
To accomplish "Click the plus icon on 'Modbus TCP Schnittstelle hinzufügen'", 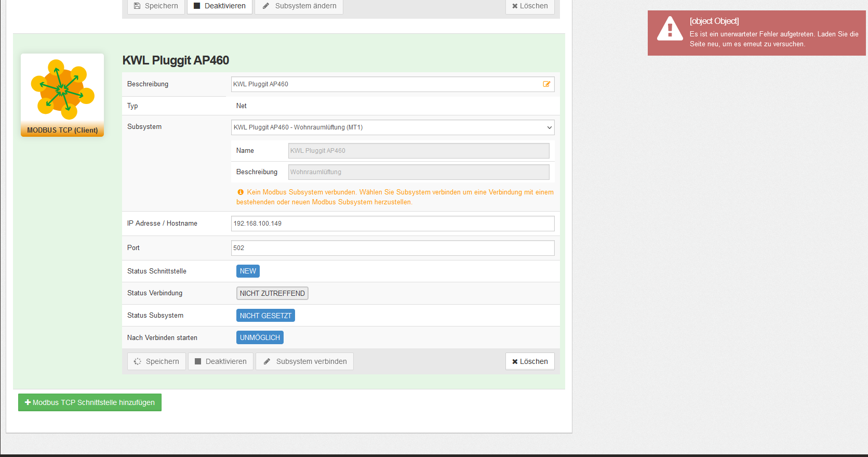I will [x=28, y=402].
